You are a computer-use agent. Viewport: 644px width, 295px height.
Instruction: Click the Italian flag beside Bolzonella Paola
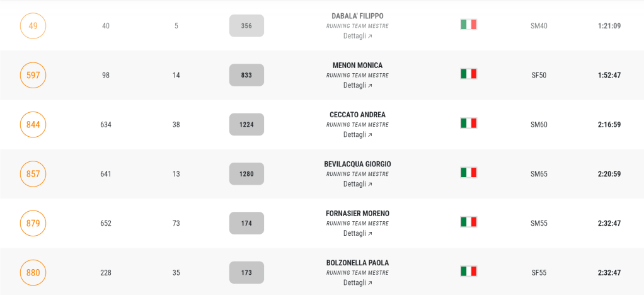(468, 271)
